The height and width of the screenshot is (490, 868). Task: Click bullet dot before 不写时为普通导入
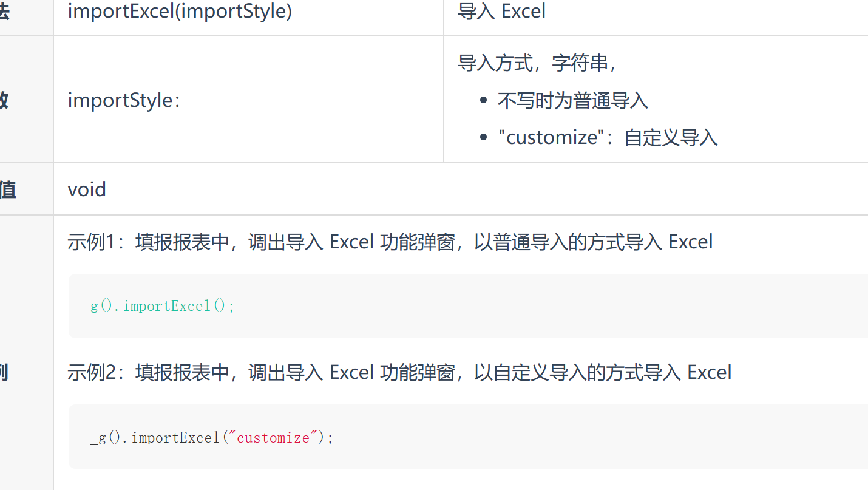[x=483, y=101]
